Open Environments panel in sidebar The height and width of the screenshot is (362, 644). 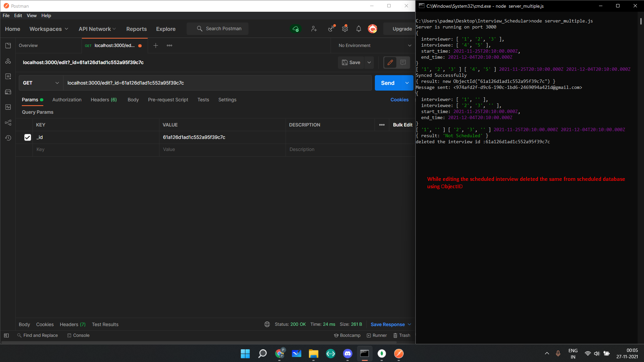8,76
